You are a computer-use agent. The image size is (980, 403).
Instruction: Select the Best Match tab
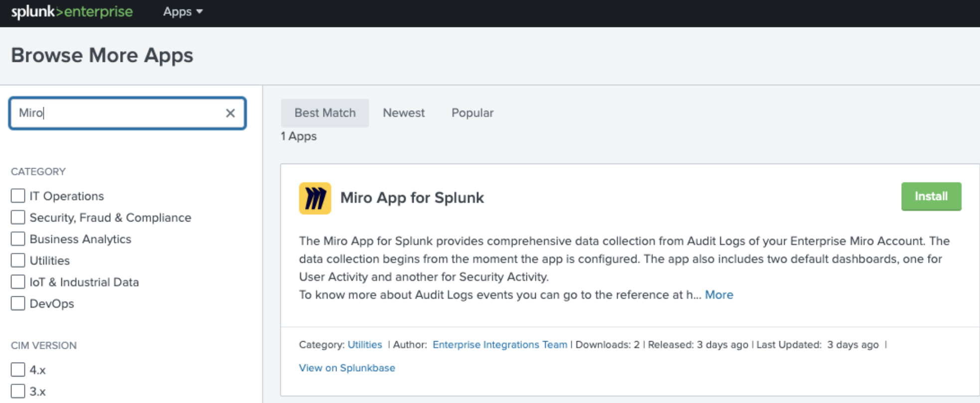point(325,113)
